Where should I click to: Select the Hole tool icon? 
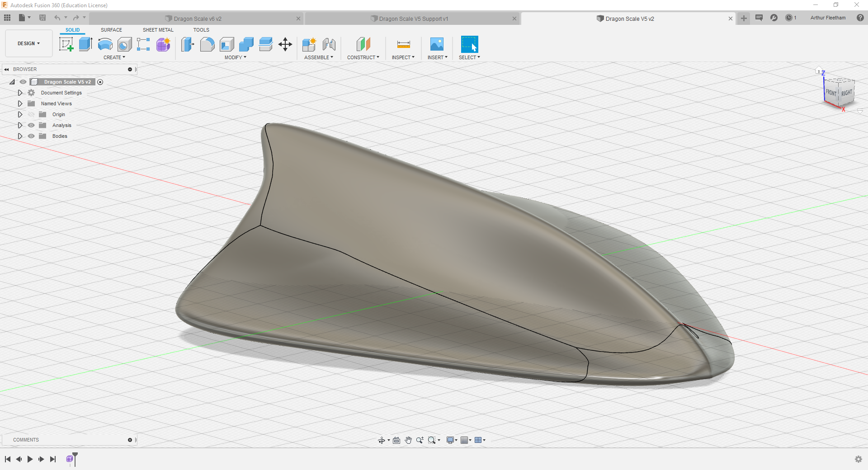click(124, 44)
